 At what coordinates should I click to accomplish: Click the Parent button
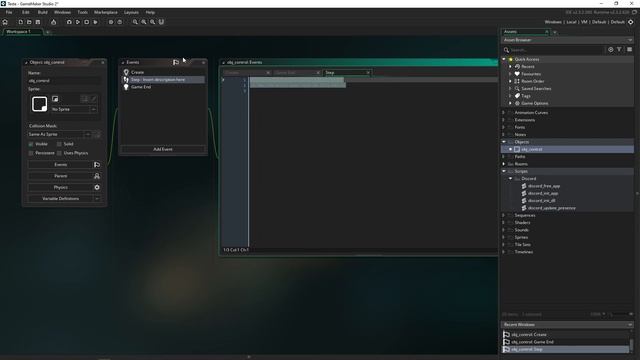point(64,176)
